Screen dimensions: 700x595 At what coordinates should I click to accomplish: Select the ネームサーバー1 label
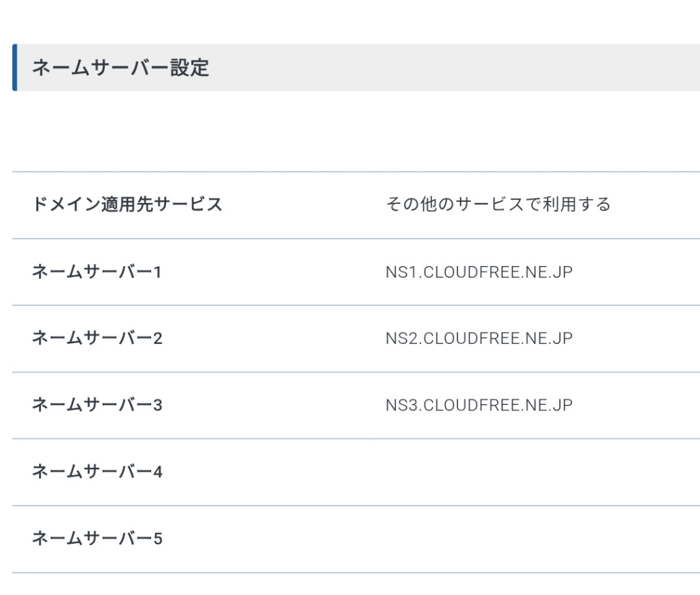97,272
